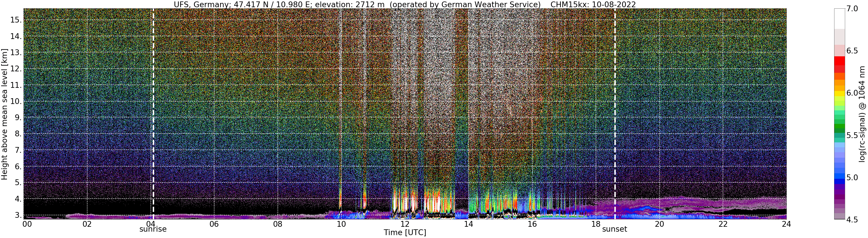868x238 pixels.
Task: Click the time axis tick label 20
Action: [659, 224]
